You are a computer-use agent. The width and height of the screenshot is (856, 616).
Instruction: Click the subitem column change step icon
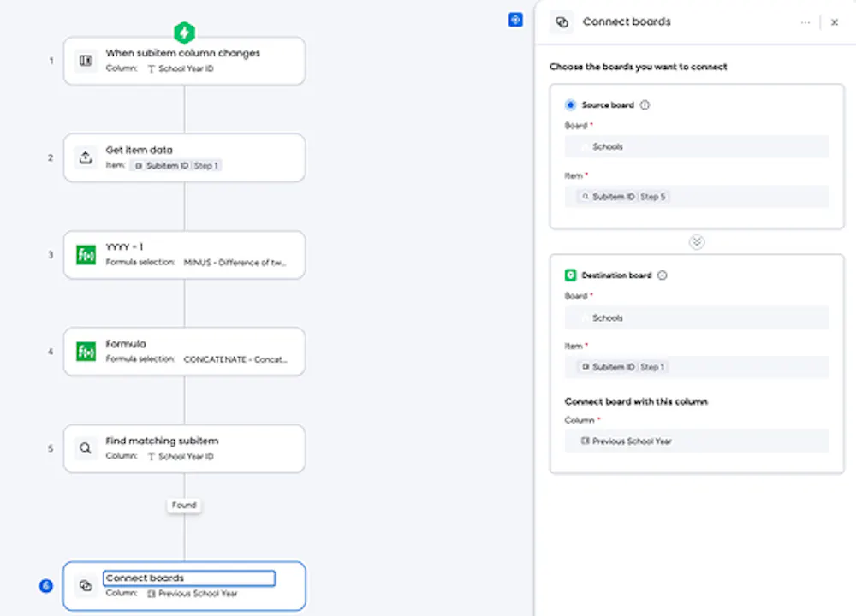coord(86,61)
